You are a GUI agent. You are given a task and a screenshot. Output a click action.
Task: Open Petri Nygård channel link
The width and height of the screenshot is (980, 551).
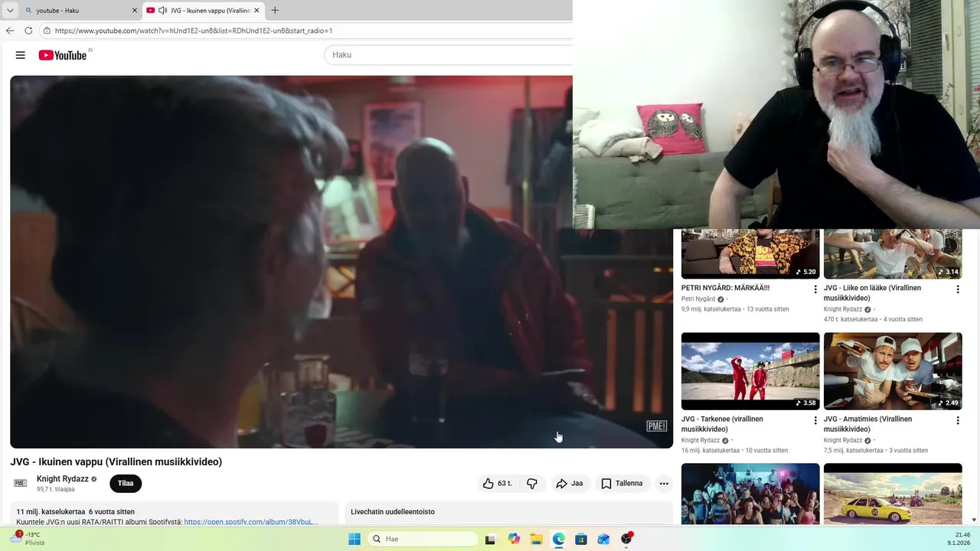[x=698, y=299]
